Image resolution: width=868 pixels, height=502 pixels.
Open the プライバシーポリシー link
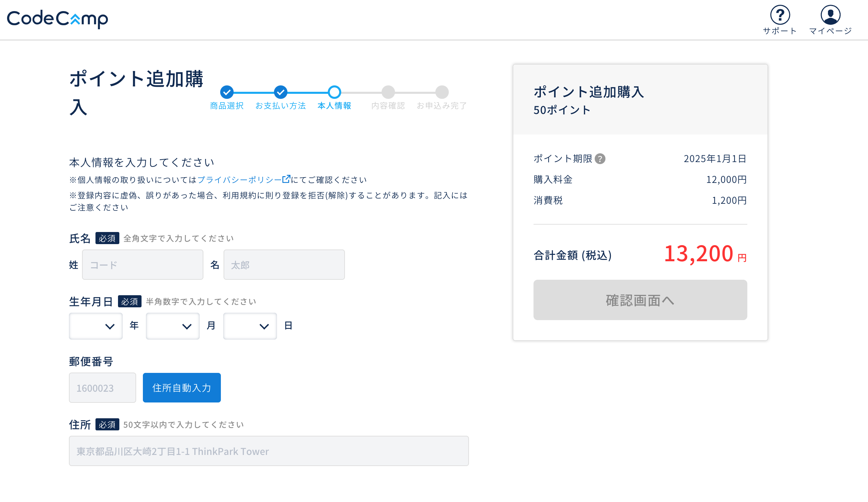239,180
